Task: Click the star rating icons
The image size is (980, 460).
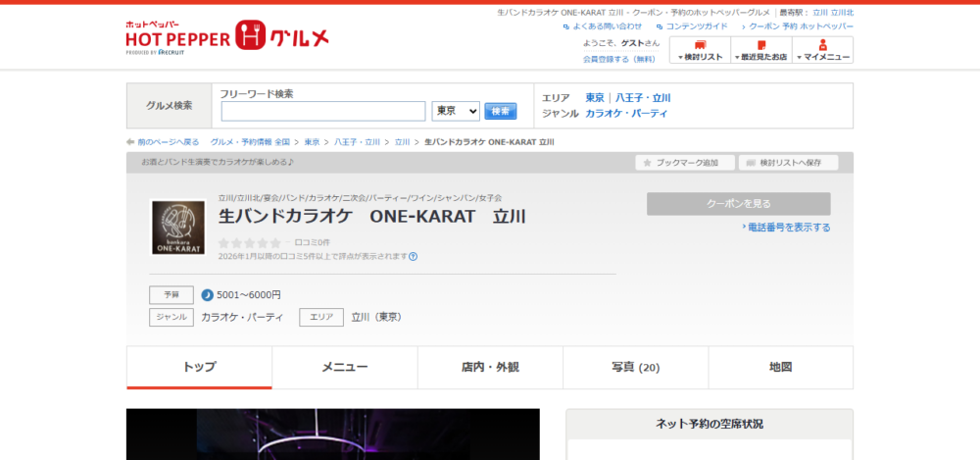Action: click(249, 243)
